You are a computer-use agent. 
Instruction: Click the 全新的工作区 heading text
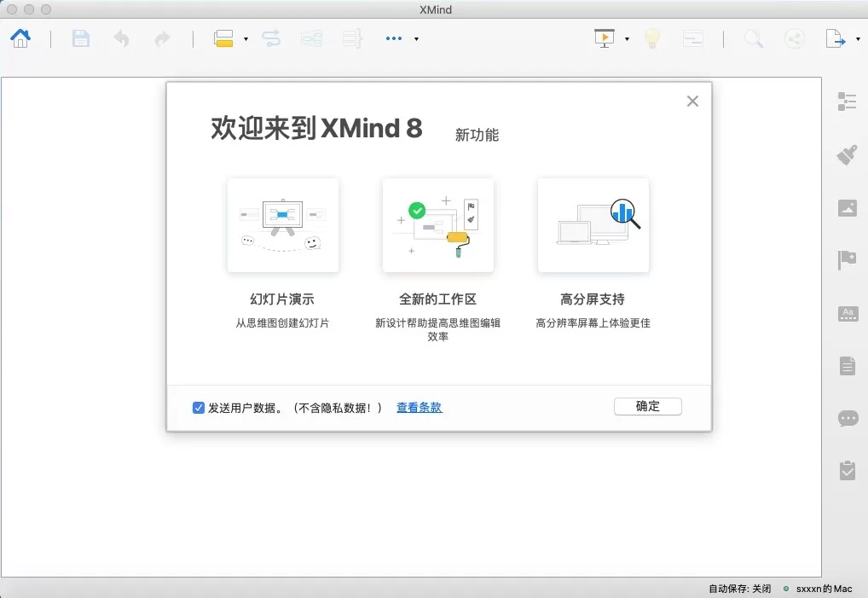coord(438,299)
